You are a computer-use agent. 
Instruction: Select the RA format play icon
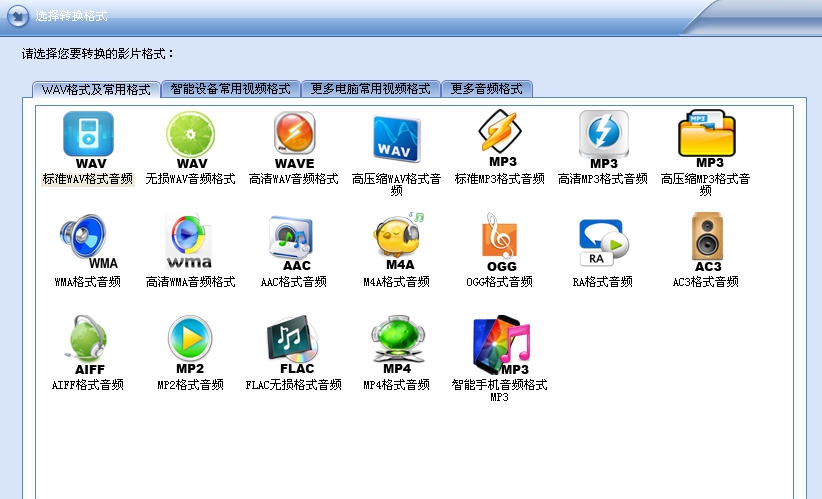(603, 242)
